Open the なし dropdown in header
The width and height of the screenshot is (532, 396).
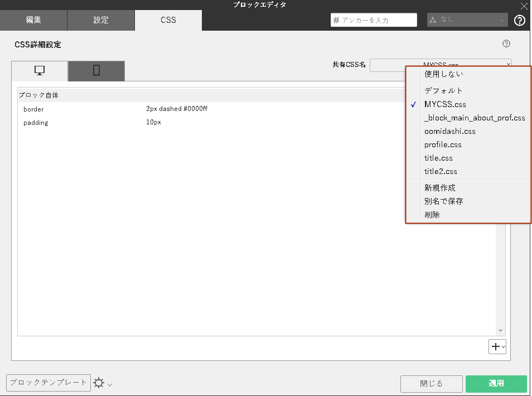tap(467, 20)
